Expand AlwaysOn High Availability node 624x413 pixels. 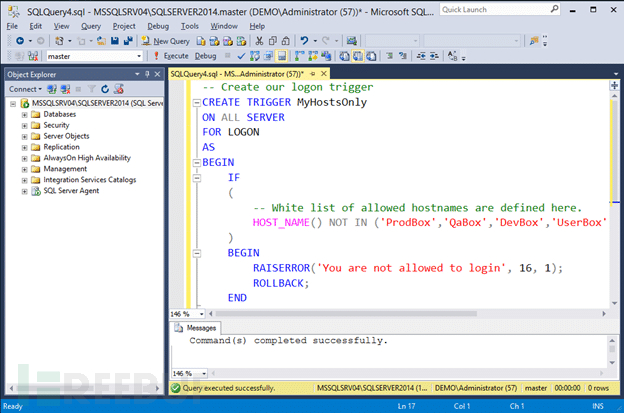(x=25, y=158)
